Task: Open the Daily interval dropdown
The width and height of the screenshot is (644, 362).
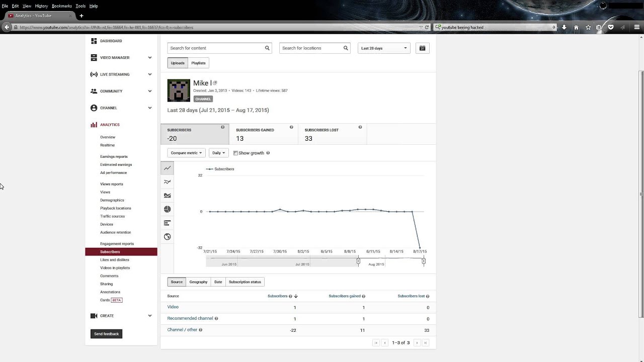Action: [x=218, y=153]
